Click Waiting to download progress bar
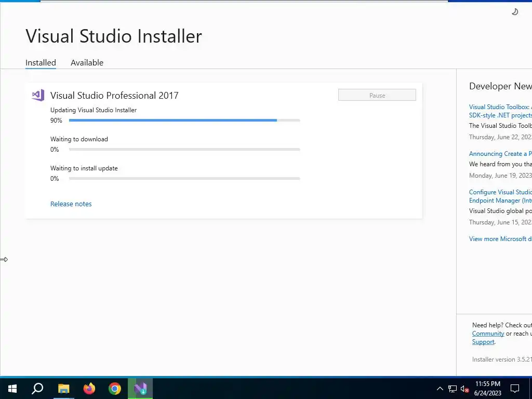532x399 pixels. (x=184, y=149)
